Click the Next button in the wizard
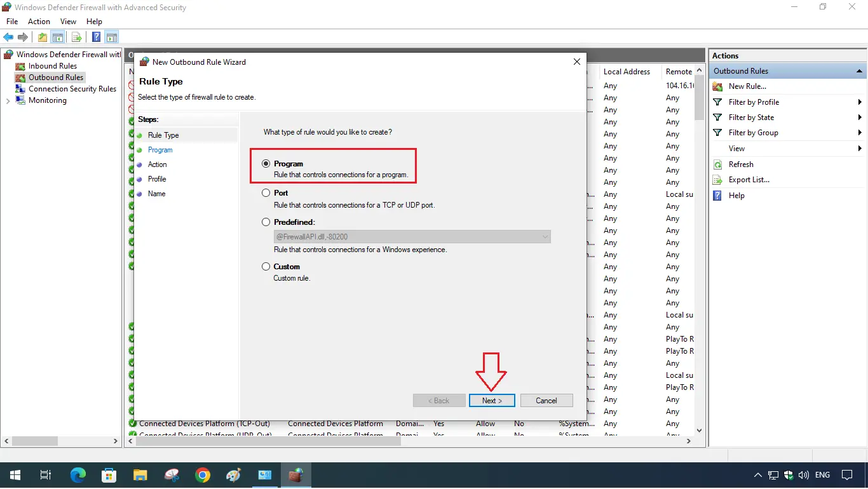The image size is (868, 489). pos(492,400)
